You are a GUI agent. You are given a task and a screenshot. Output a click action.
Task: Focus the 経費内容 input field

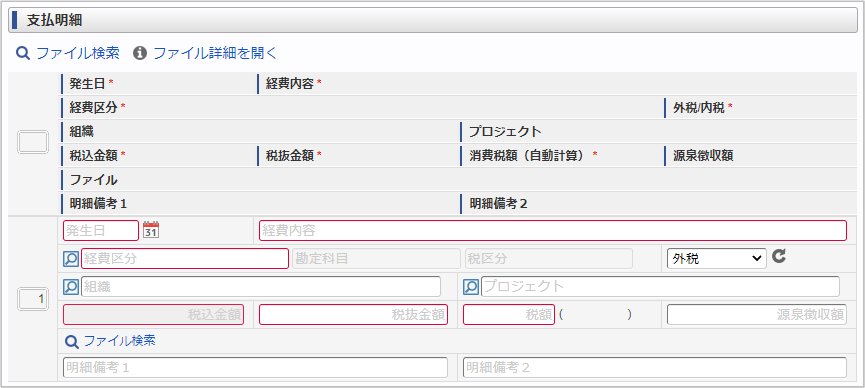(553, 230)
